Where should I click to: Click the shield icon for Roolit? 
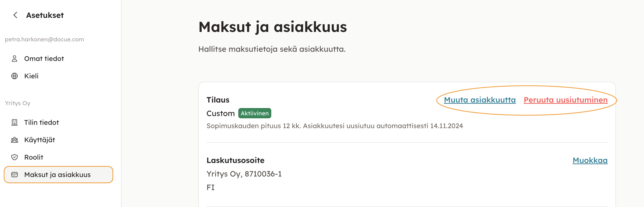coord(15,157)
